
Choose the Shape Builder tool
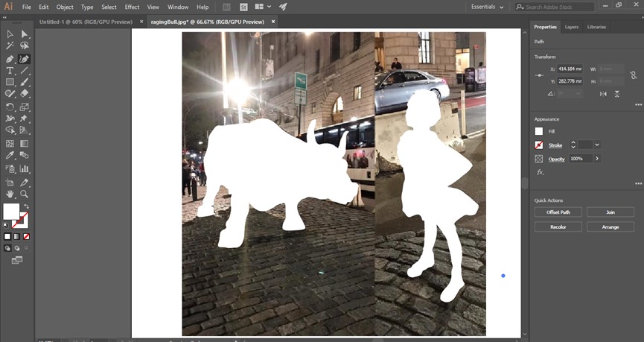tap(10, 130)
